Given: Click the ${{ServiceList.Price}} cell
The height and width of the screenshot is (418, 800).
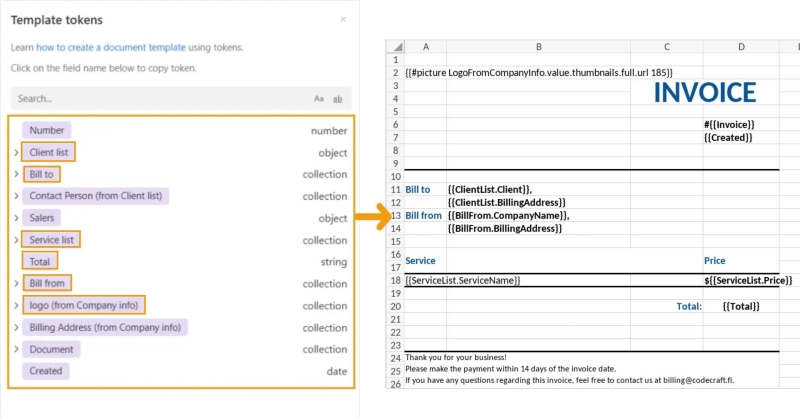Looking at the screenshot, I should click(x=748, y=280).
